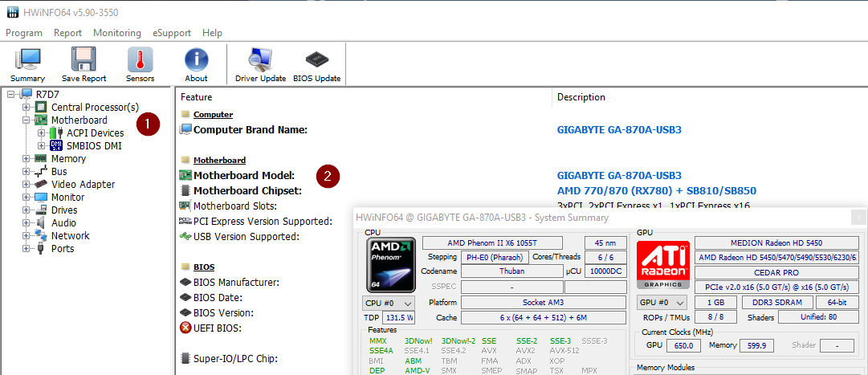Click the ATI Radeon logo in System Summary
This screenshot has height=375, width=868.
tap(663, 265)
